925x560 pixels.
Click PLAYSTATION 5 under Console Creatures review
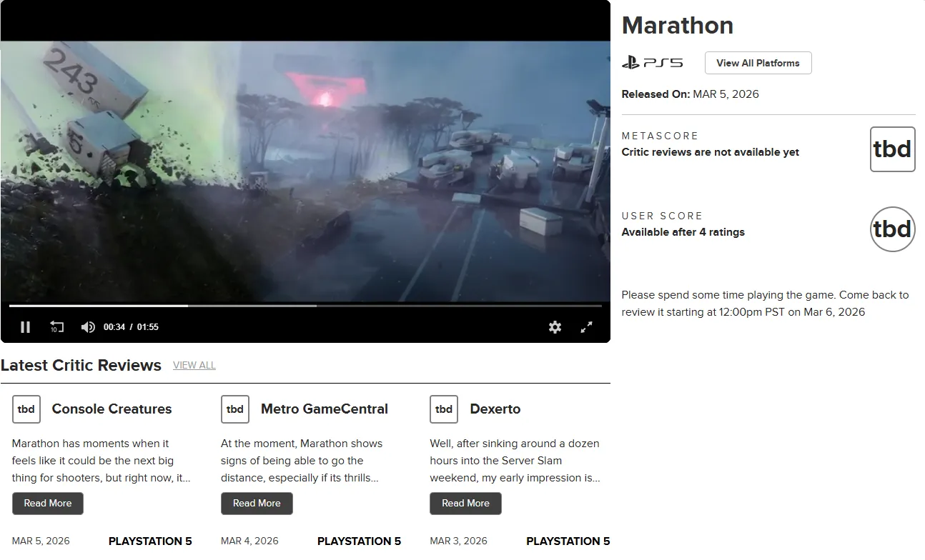[x=150, y=541]
